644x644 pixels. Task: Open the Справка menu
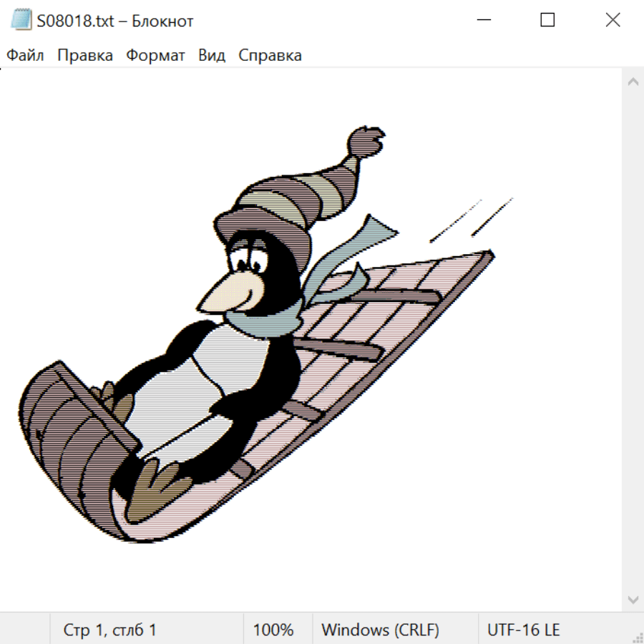tap(270, 56)
